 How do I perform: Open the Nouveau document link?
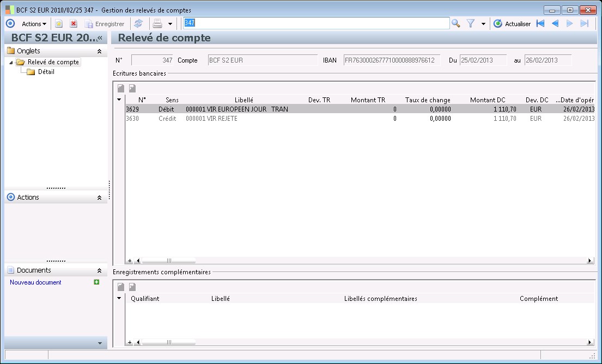point(35,282)
